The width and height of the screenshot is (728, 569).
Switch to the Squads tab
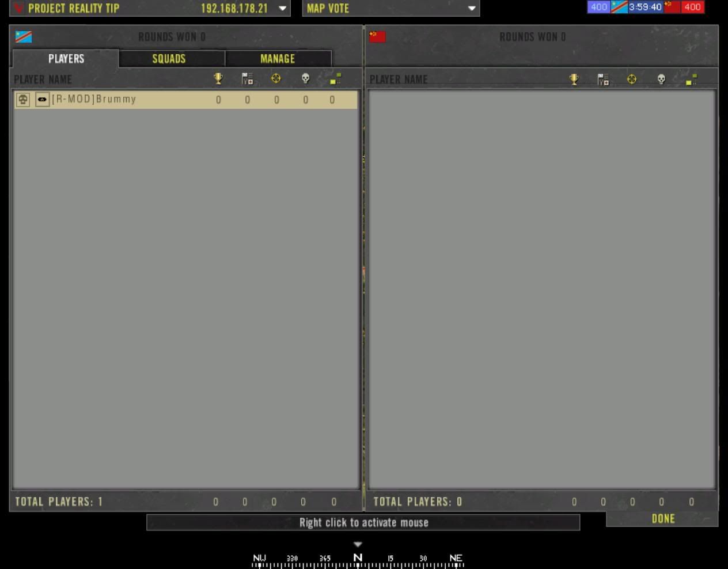tap(169, 59)
